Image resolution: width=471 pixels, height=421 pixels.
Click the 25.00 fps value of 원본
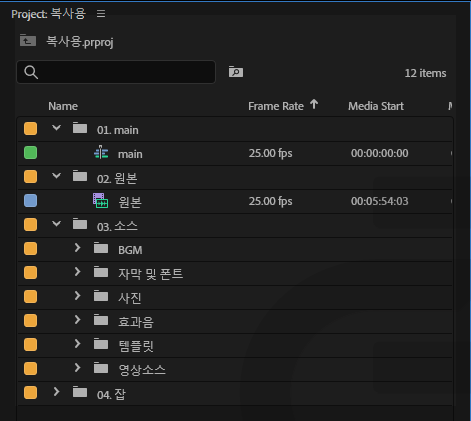[x=270, y=201]
